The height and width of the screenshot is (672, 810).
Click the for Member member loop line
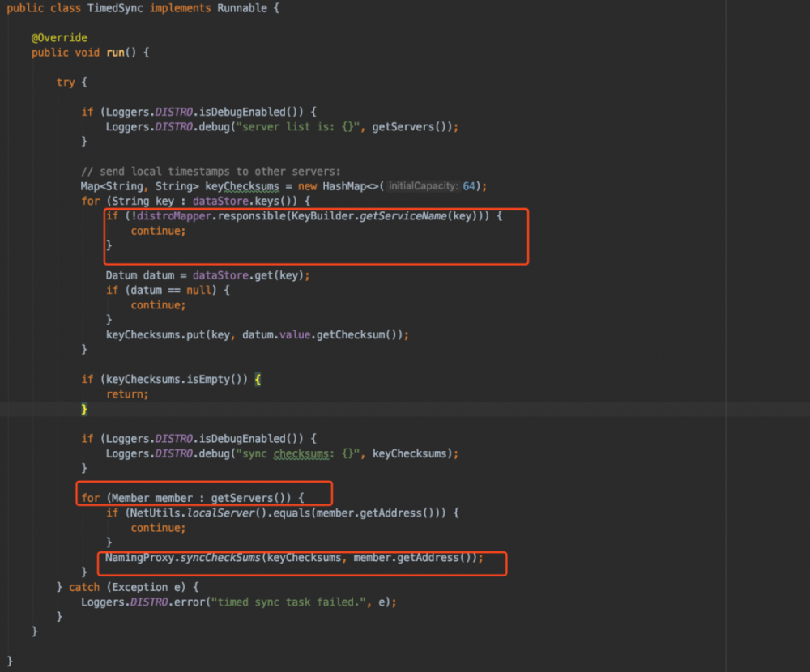tap(193, 499)
